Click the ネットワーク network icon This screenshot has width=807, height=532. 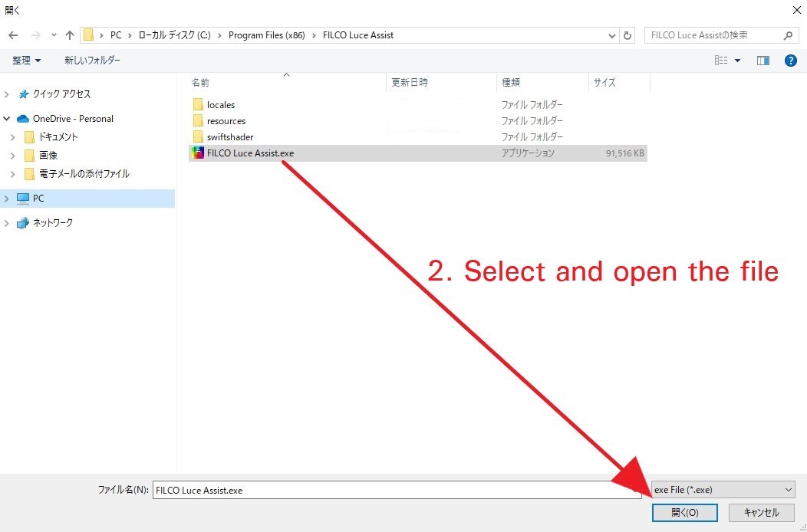click(23, 223)
